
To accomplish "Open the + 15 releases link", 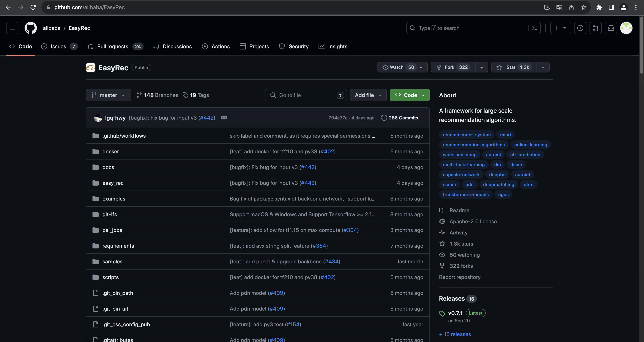I will click(455, 334).
